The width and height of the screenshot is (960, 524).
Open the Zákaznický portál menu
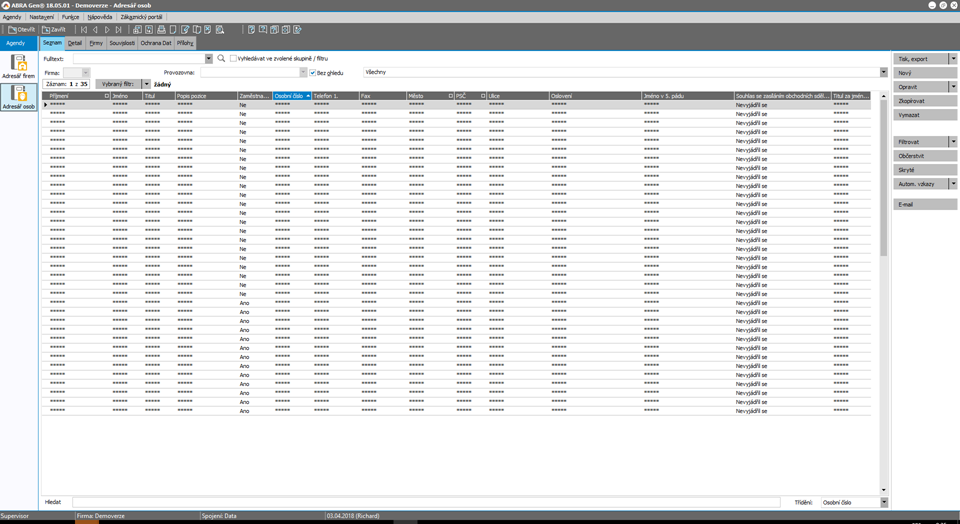[141, 17]
